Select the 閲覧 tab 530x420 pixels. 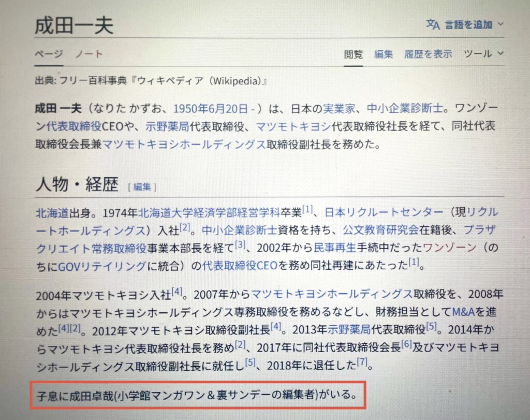[353, 54]
